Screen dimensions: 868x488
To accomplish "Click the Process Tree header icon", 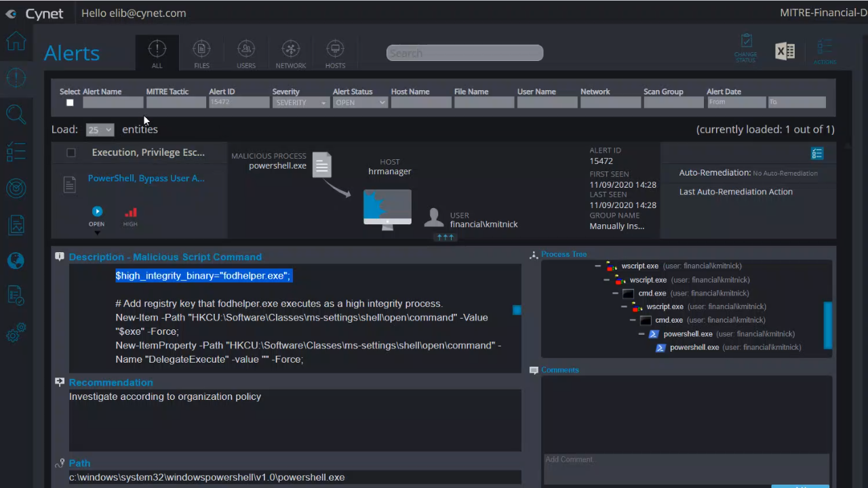I will (x=534, y=255).
